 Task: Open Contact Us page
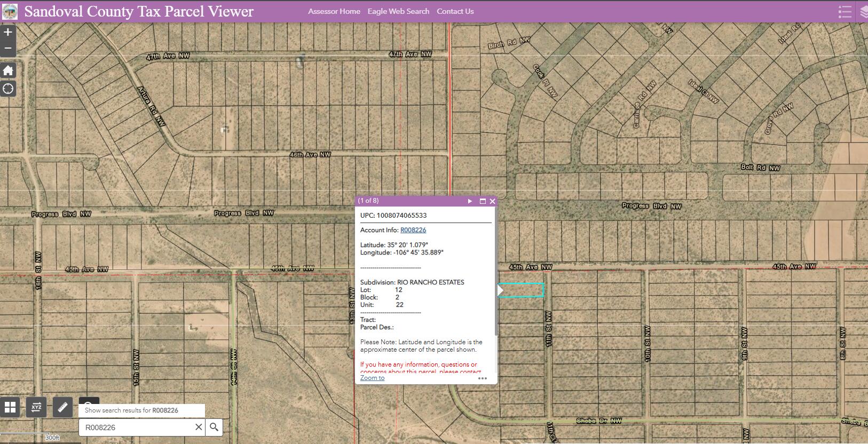(x=455, y=11)
